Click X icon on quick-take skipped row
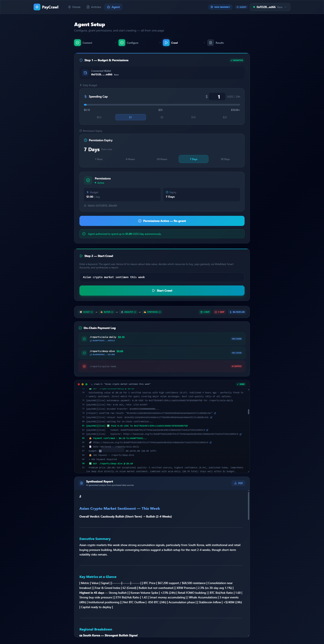The width and height of the screenshot is (324, 644). tap(84, 366)
